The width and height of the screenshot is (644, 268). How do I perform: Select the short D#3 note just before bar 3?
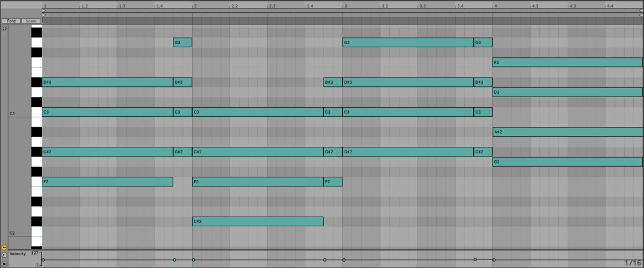[333, 82]
